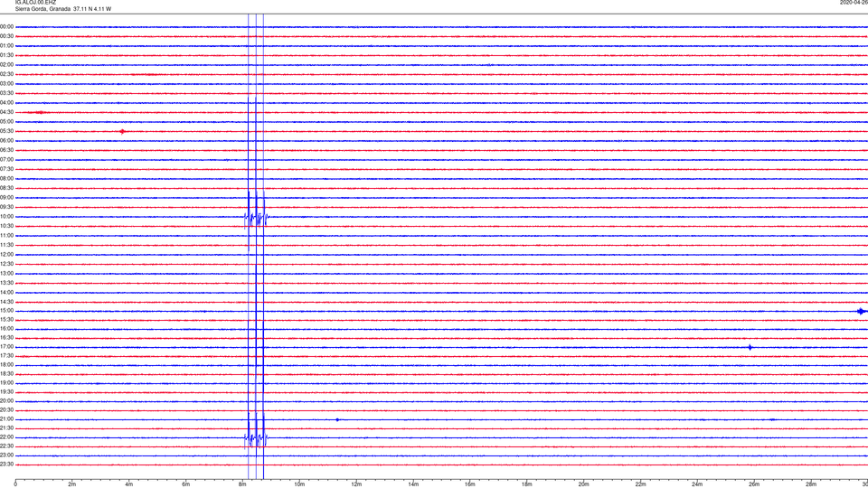The width and height of the screenshot is (868, 488).
Task: Click the small blue event on 17:00 trace
Action: (750, 347)
